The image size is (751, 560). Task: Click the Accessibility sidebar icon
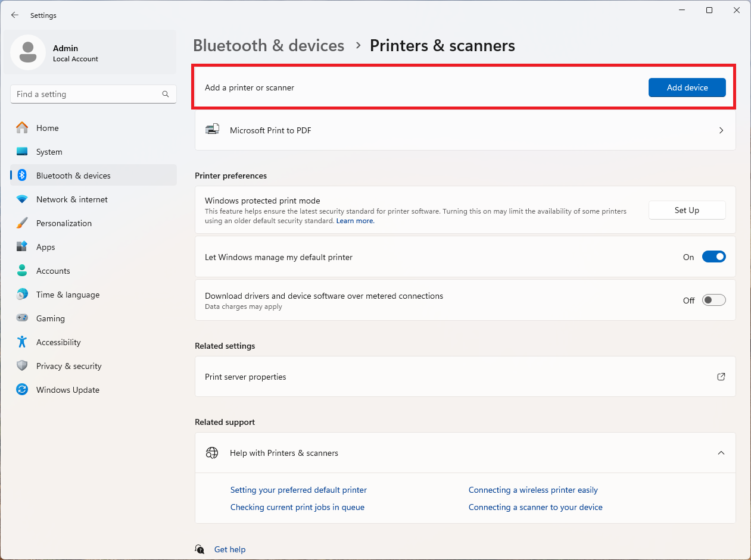pyautogui.click(x=22, y=342)
